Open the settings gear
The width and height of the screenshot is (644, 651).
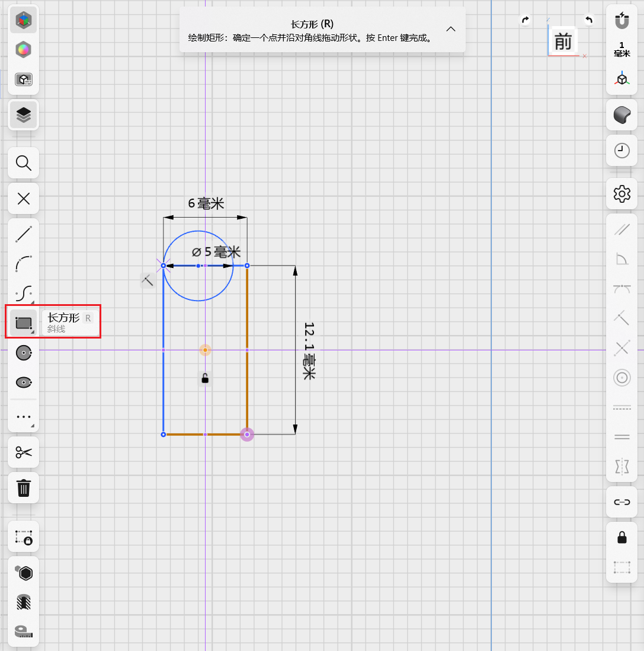[x=621, y=194]
